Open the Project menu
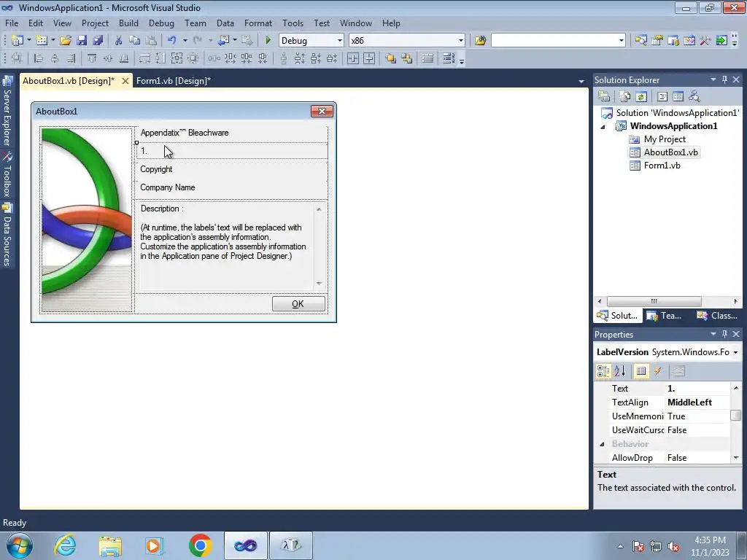Viewport: 747px width, 560px height. tap(95, 23)
